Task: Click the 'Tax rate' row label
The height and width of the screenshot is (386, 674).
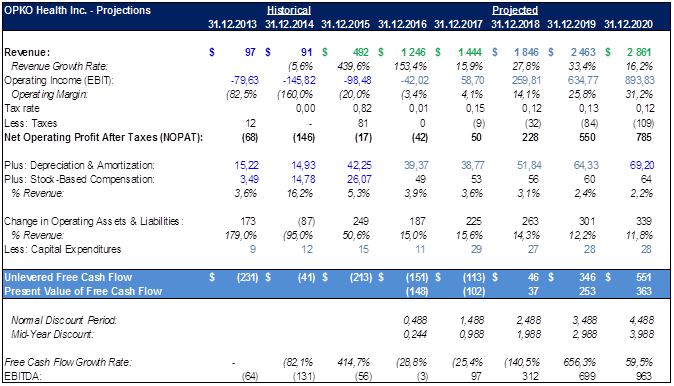Action: click(21, 108)
